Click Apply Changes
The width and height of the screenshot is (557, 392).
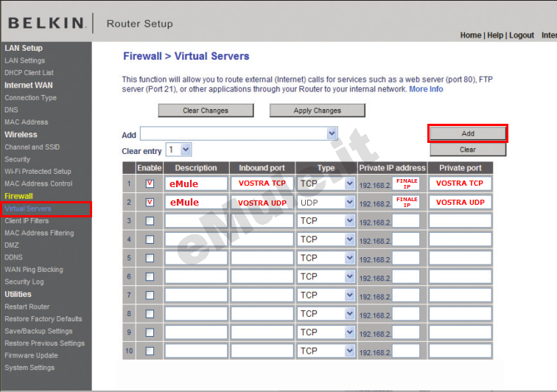point(318,111)
